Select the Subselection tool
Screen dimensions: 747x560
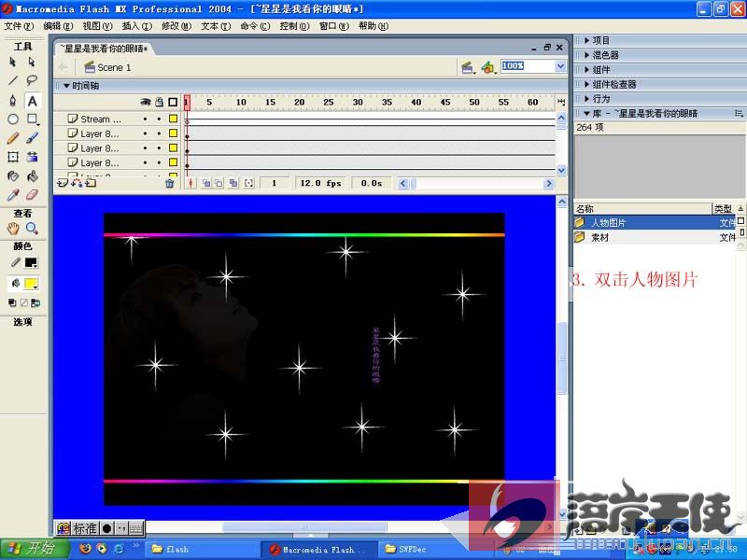32,62
